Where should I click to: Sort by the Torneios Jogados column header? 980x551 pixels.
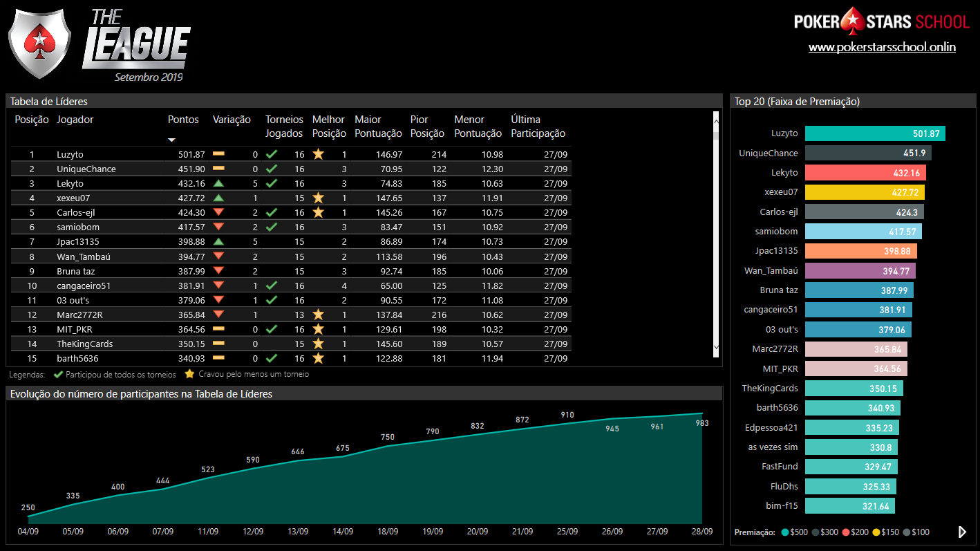(284, 127)
